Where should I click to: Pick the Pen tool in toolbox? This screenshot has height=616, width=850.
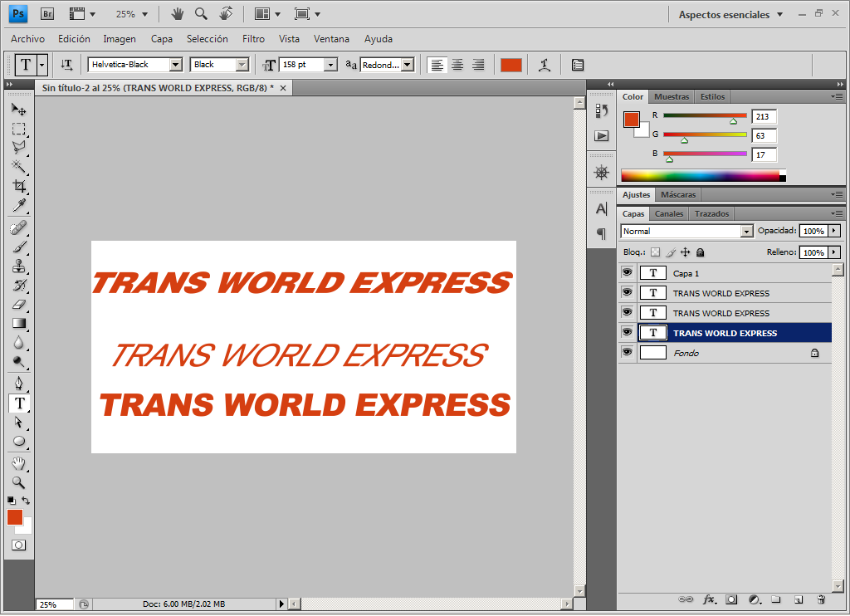(x=19, y=384)
